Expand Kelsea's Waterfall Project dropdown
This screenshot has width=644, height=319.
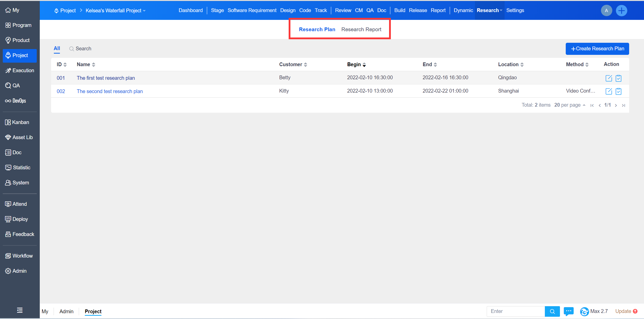pyautogui.click(x=116, y=11)
